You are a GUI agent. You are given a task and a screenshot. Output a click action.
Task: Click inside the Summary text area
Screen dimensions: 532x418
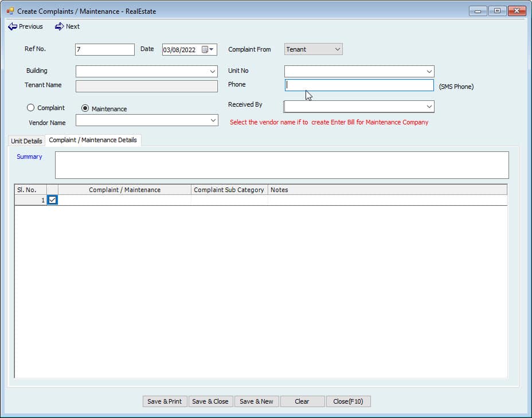(282, 165)
